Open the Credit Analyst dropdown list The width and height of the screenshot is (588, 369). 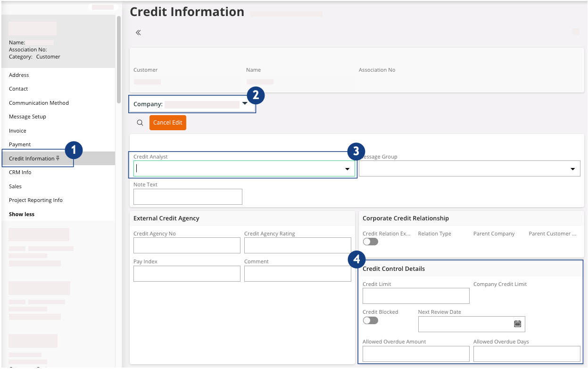click(x=347, y=169)
